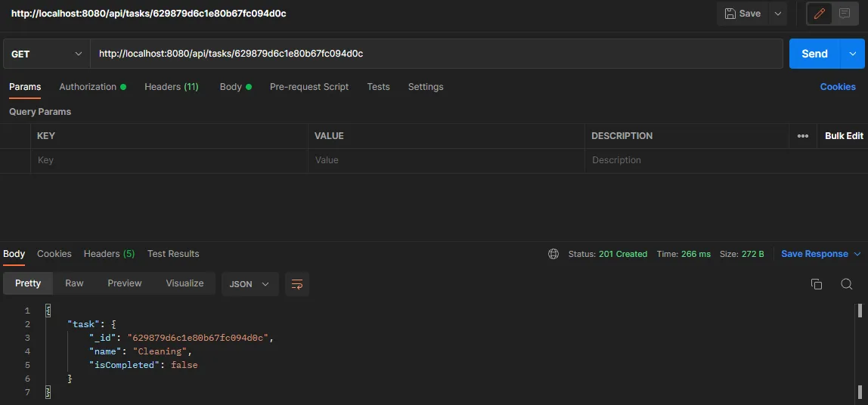Click the Status 201 Created text
The image size is (868, 405).
point(608,254)
